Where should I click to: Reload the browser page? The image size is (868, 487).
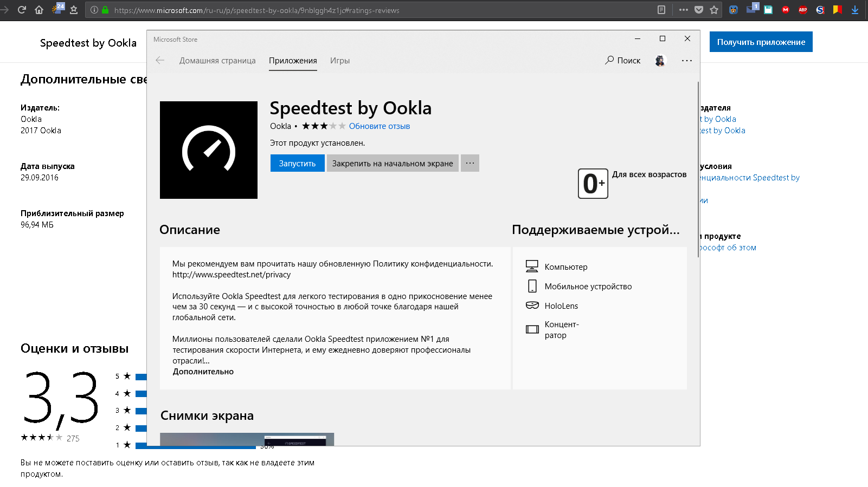[x=22, y=10]
